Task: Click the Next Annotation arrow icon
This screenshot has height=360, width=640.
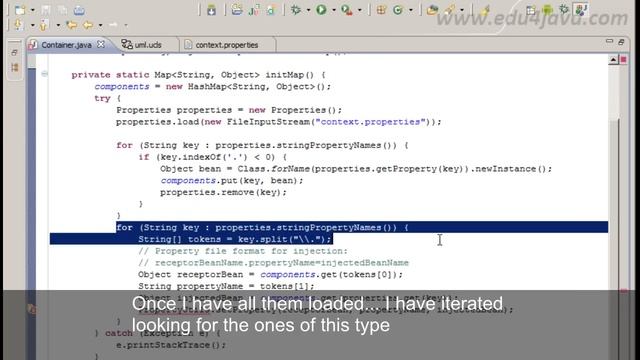Action: click(18, 25)
